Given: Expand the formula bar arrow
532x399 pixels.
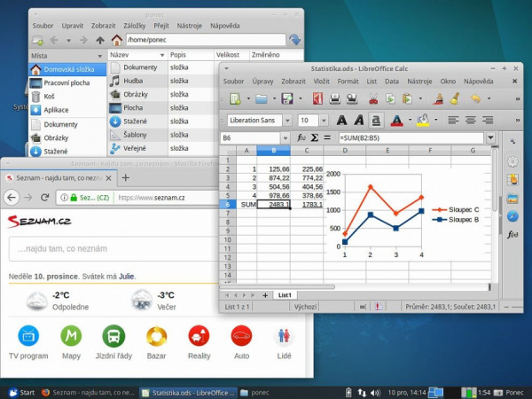Looking at the screenshot, I should click(490, 137).
